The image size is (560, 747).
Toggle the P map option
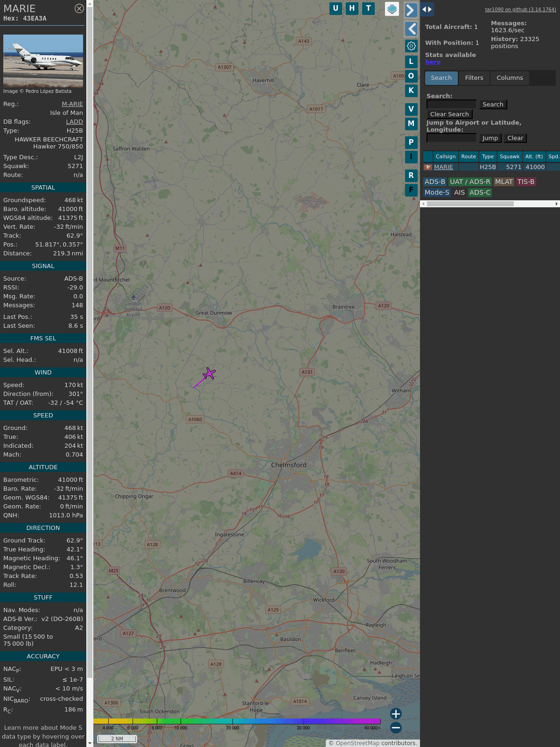tap(411, 142)
